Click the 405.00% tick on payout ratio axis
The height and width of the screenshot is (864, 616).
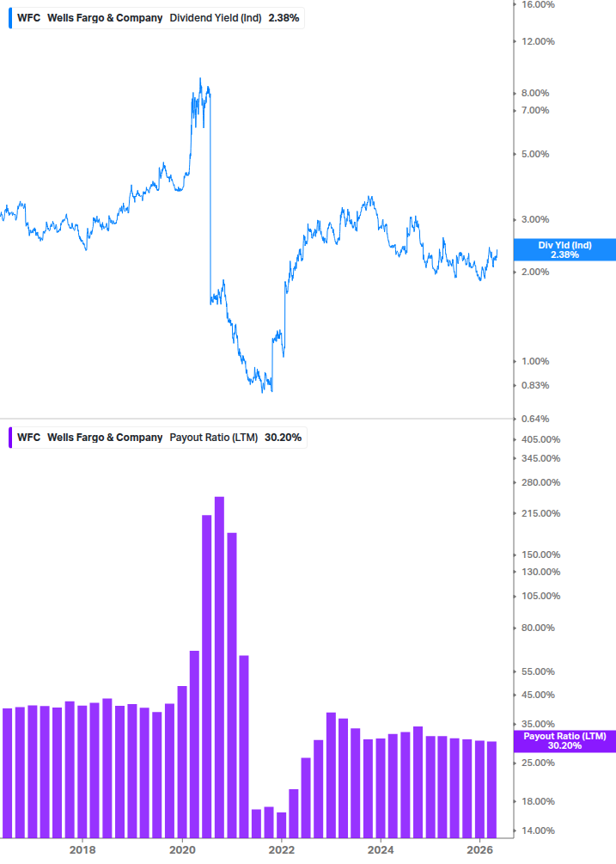(x=540, y=439)
